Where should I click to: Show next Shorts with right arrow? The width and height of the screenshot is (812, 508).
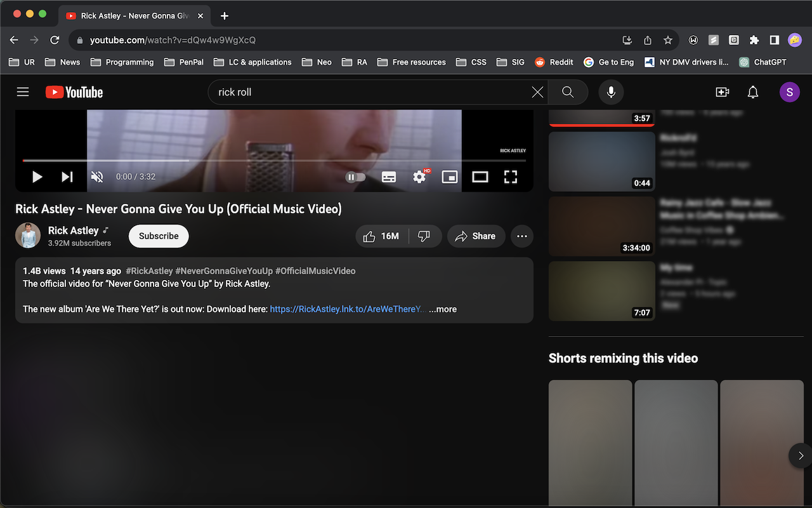[801, 455]
